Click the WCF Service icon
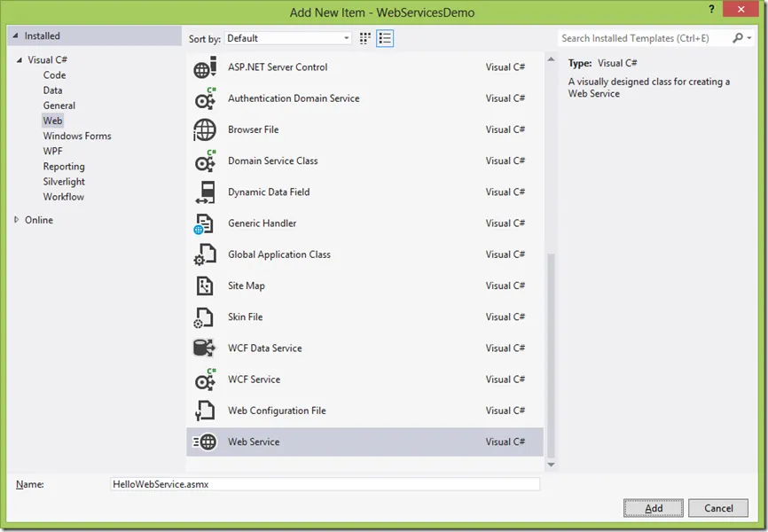This screenshot has height=532, width=768. (205, 379)
